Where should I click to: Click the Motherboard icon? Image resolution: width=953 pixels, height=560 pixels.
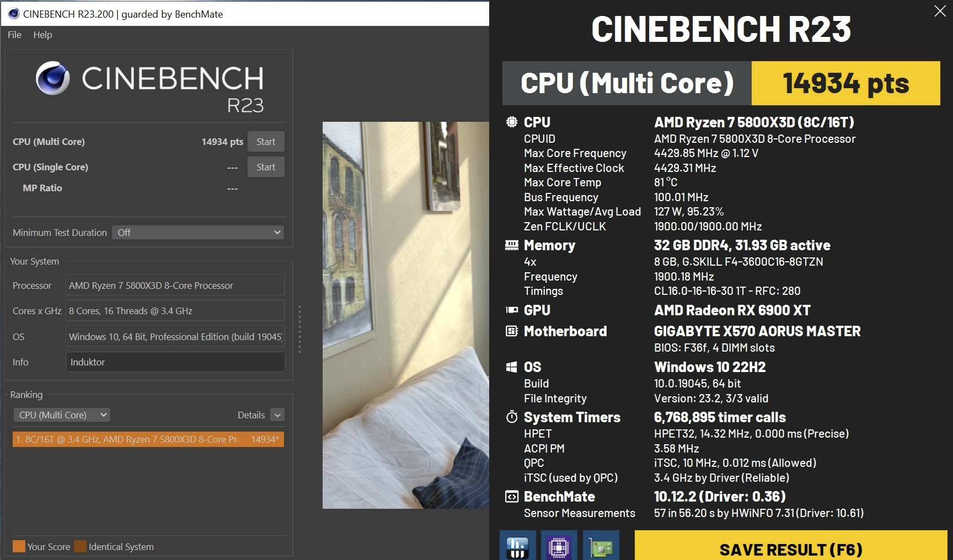point(512,331)
